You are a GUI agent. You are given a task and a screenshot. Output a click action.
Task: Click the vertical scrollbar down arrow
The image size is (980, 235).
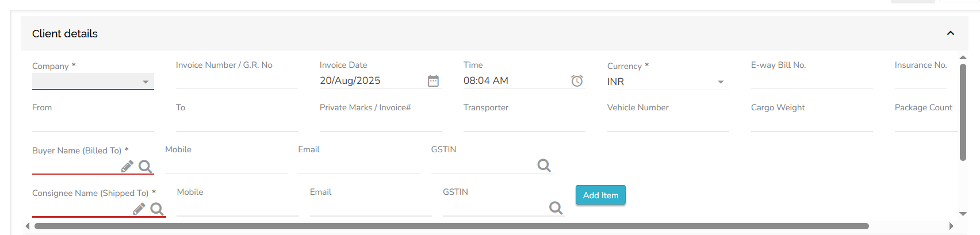[x=963, y=214]
